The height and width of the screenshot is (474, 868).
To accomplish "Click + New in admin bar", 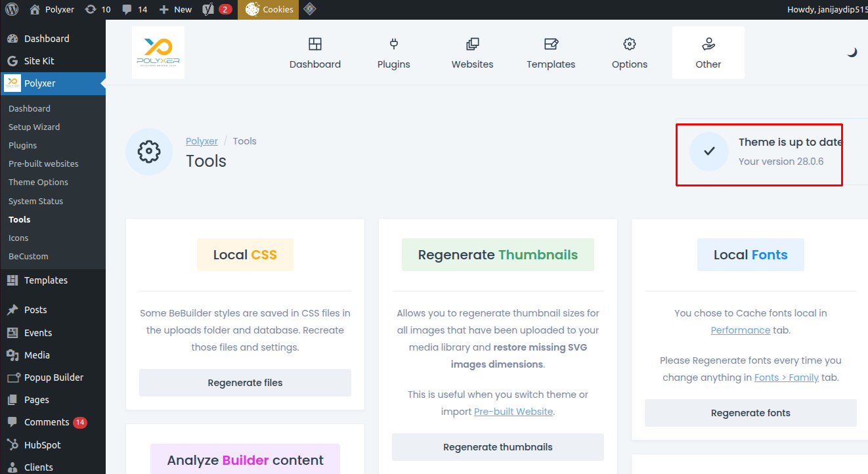I will [x=175, y=9].
